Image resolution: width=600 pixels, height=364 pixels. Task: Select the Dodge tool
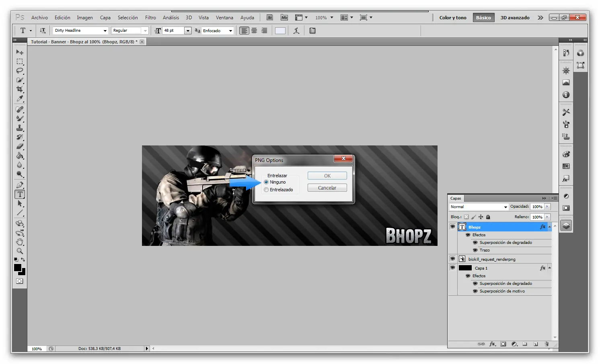20,174
